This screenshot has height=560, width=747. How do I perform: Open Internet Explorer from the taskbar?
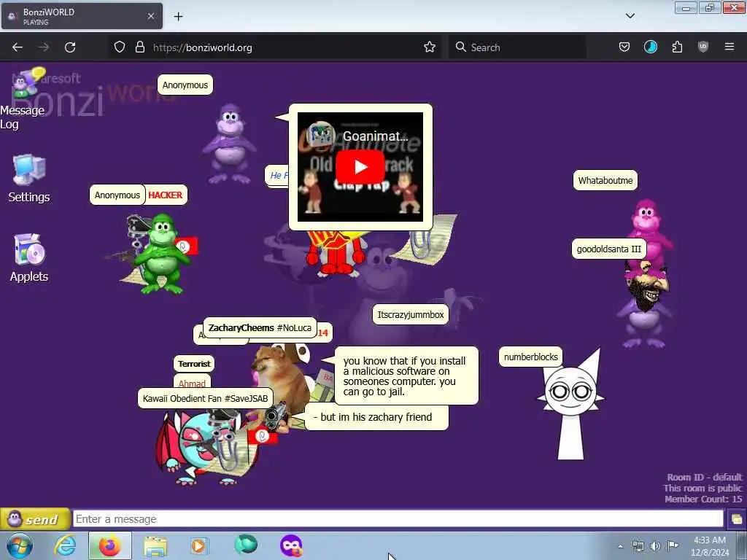(65, 546)
